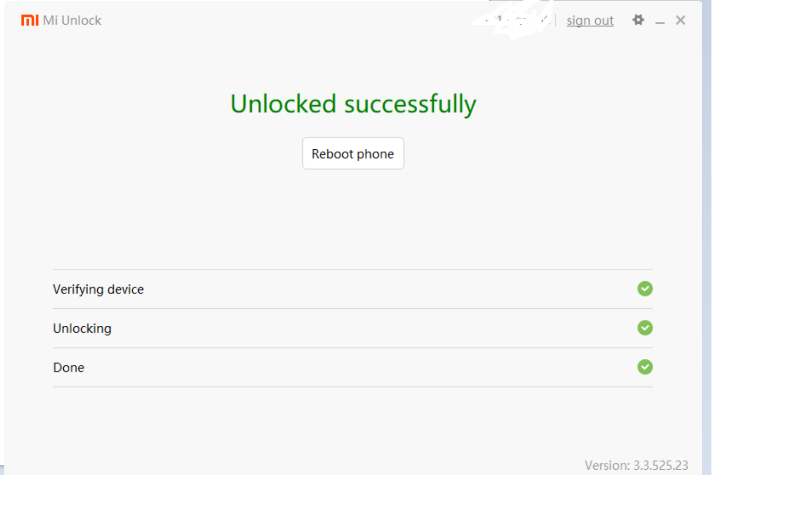
Task: Click the blue desktop strip beside the window
Action: click(707, 243)
